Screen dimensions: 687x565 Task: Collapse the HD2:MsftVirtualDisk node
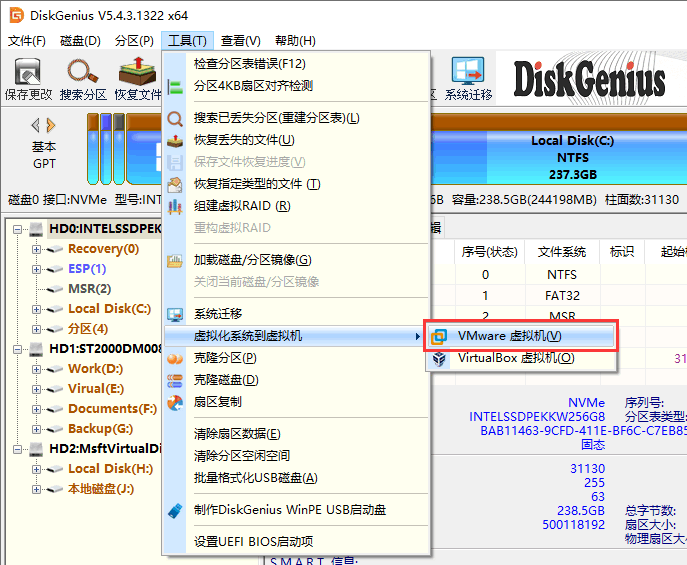pyautogui.click(x=17, y=449)
